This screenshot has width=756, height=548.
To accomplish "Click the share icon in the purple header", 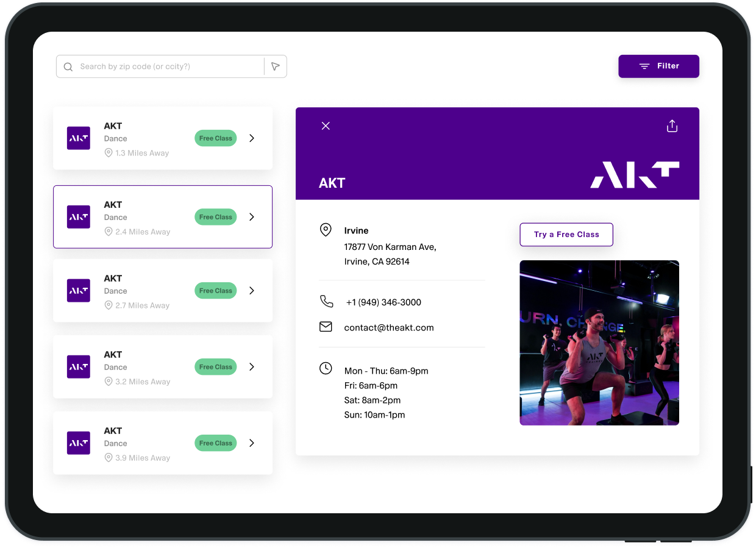I will pyautogui.click(x=672, y=126).
